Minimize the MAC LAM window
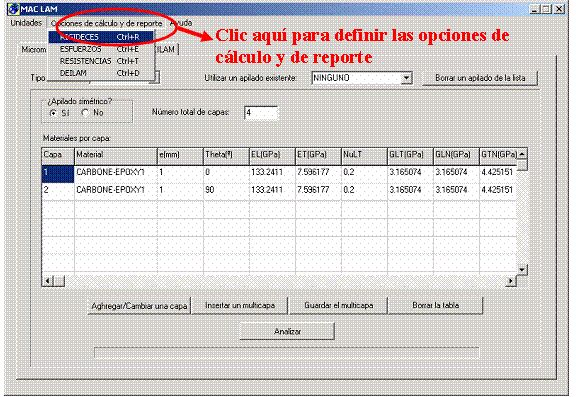Screen dimensions: 576x397 coord(534,9)
